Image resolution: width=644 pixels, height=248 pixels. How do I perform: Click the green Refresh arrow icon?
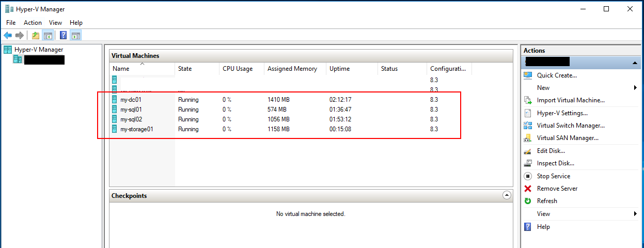pyautogui.click(x=528, y=201)
